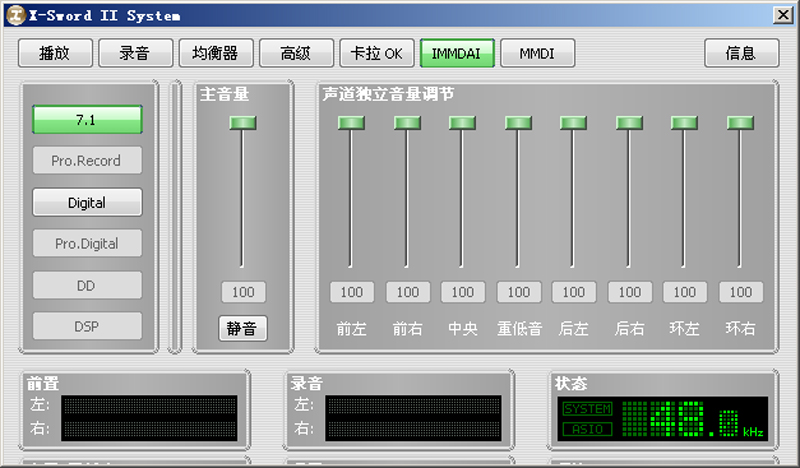The image size is (800, 468).
Task: Click the 主音量 master volume slider handle
Action: click(243, 122)
